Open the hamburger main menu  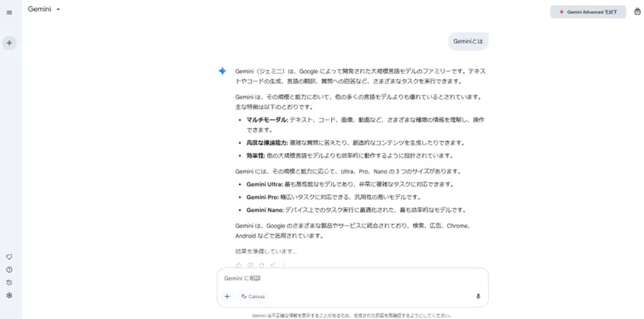9,12
